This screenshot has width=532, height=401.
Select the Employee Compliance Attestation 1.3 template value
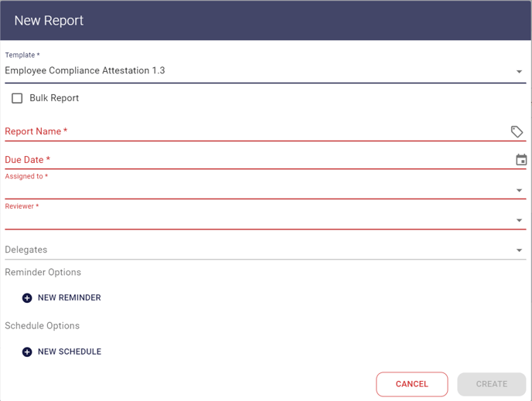(x=85, y=70)
